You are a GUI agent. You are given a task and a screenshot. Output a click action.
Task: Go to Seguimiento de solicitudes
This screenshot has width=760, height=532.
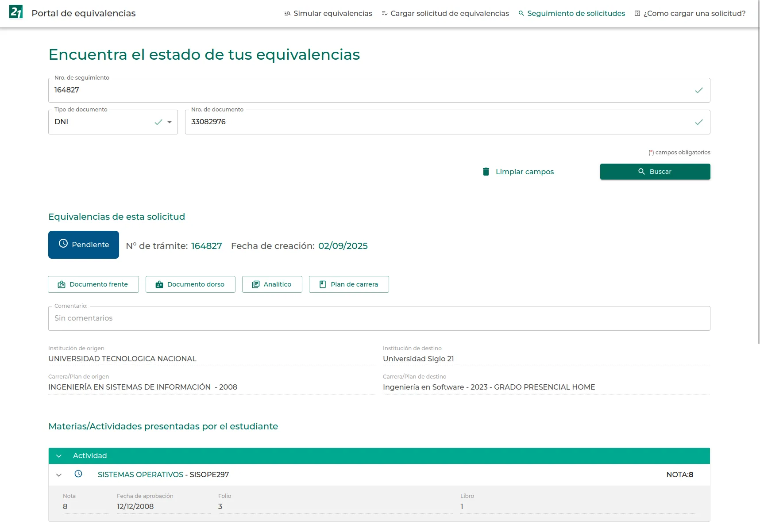coord(572,14)
